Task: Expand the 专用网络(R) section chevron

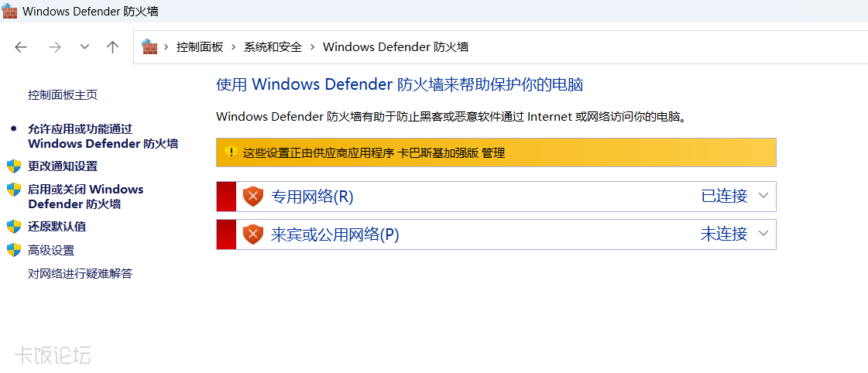Action: tap(763, 195)
